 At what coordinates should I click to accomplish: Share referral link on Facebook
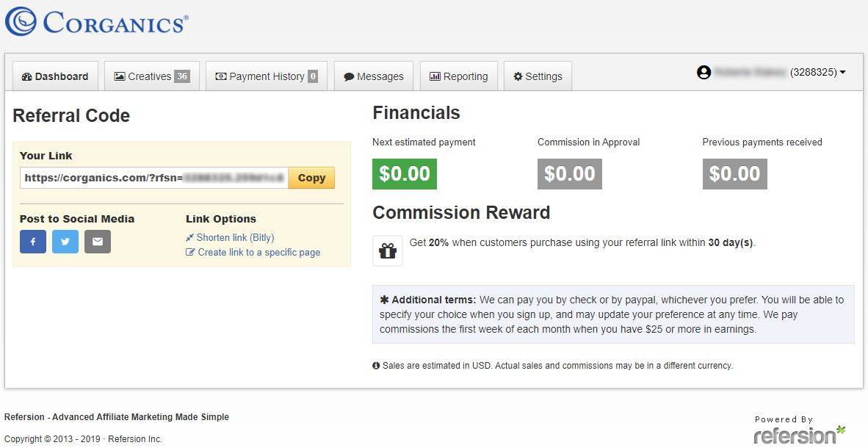pos(33,242)
